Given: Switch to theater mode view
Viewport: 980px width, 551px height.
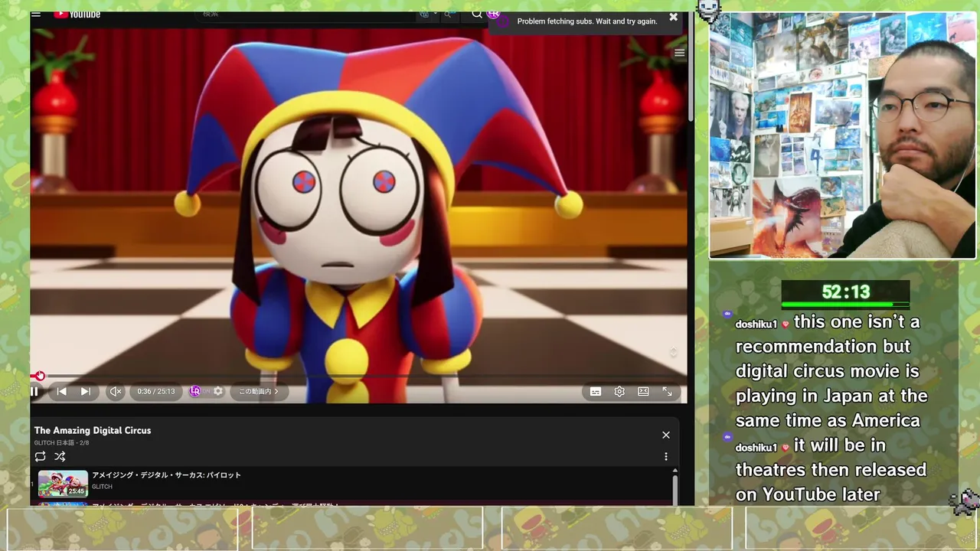Looking at the screenshot, I should [x=643, y=392].
